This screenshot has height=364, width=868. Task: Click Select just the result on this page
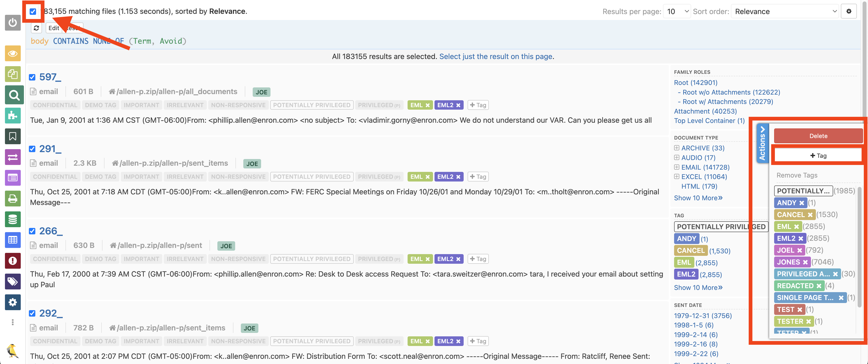tap(495, 56)
